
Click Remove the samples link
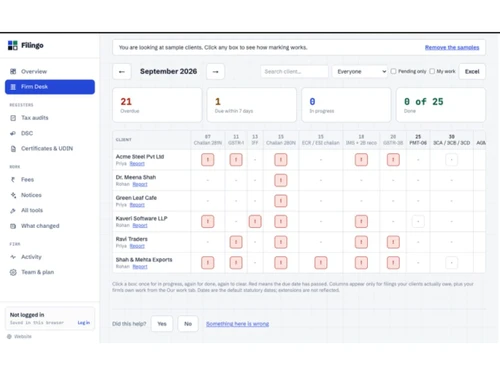pyautogui.click(x=452, y=47)
